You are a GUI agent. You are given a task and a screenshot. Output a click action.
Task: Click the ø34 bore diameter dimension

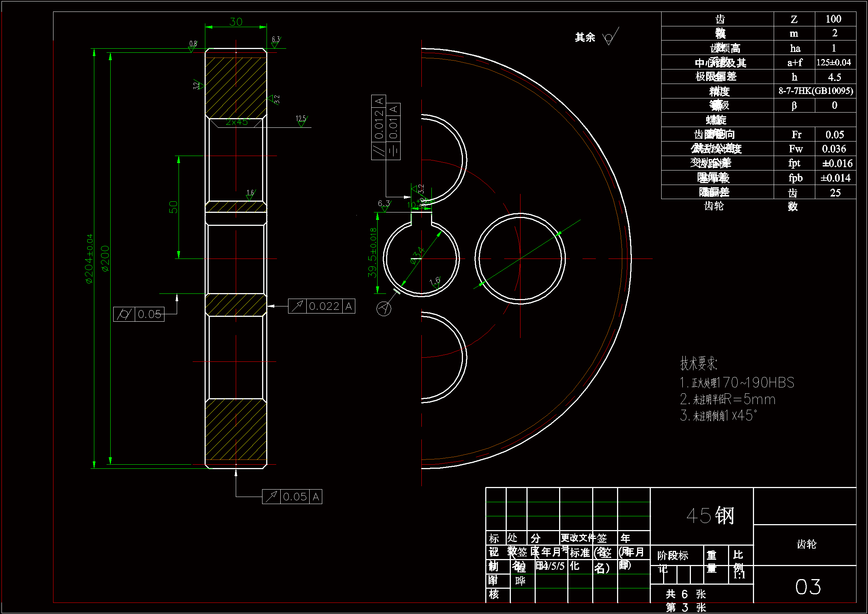pos(418,255)
